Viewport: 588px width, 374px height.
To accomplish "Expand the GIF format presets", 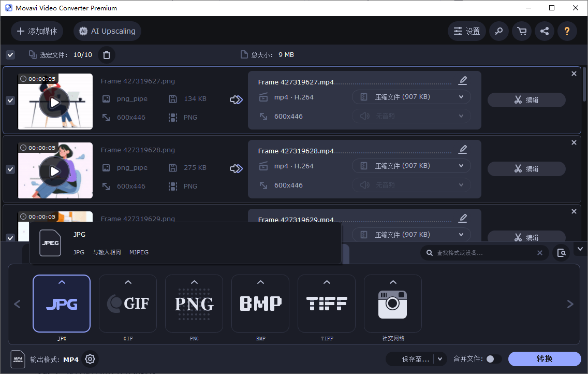I will pyautogui.click(x=128, y=283).
